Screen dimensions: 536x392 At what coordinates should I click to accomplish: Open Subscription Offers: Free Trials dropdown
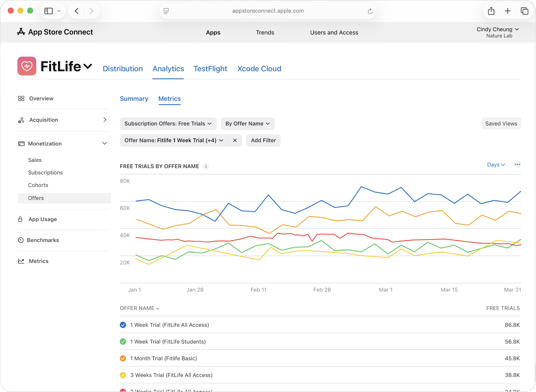(x=168, y=124)
